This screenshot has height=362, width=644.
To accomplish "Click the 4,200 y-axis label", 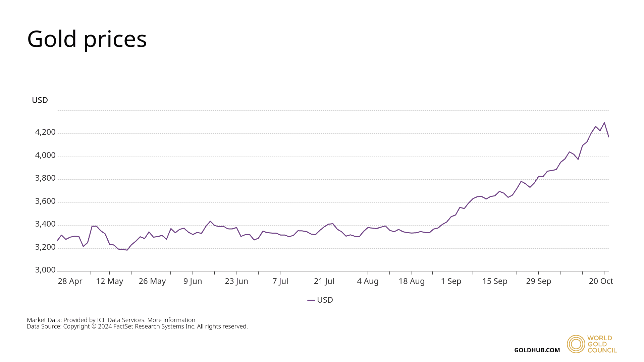I will click(x=45, y=132).
